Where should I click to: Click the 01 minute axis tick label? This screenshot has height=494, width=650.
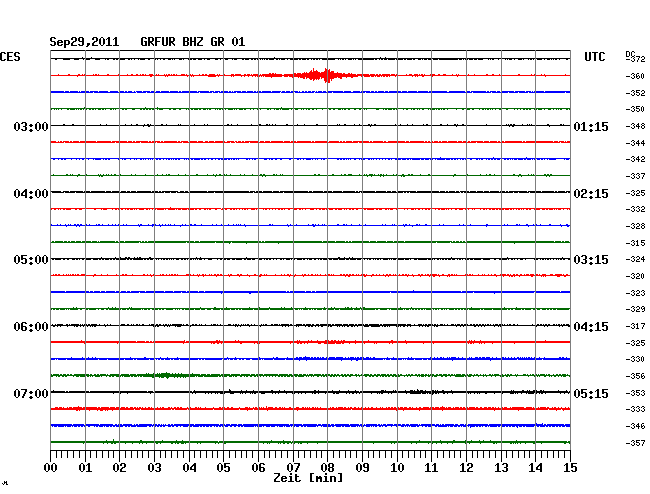point(85,467)
